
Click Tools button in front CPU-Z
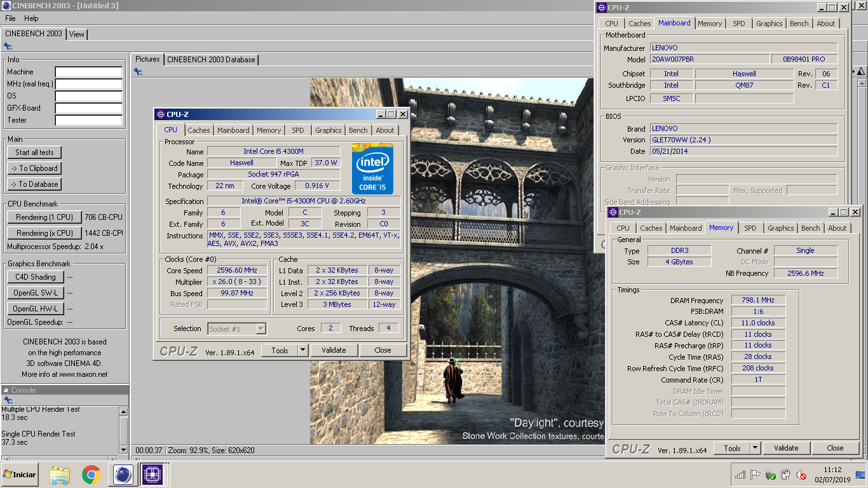click(x=280, y=350)
